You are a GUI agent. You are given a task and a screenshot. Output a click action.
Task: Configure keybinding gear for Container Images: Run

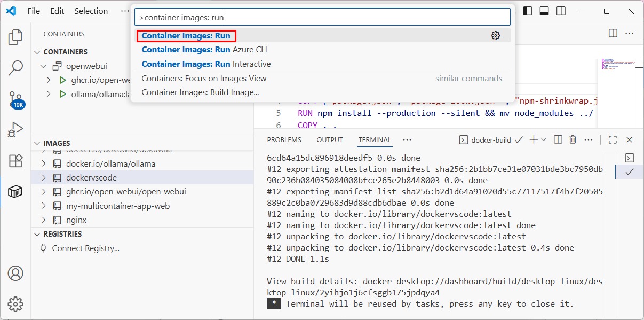(x=496, y=36)
